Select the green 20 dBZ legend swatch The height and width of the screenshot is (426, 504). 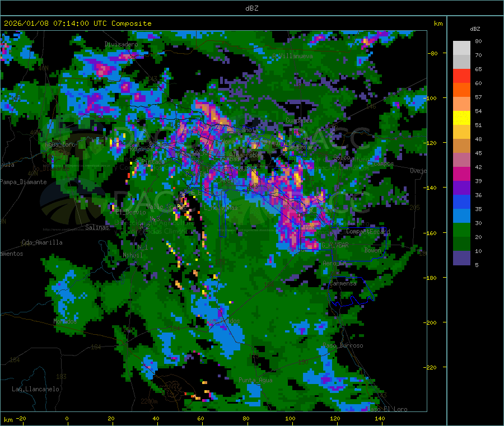(x=461, y=230)
